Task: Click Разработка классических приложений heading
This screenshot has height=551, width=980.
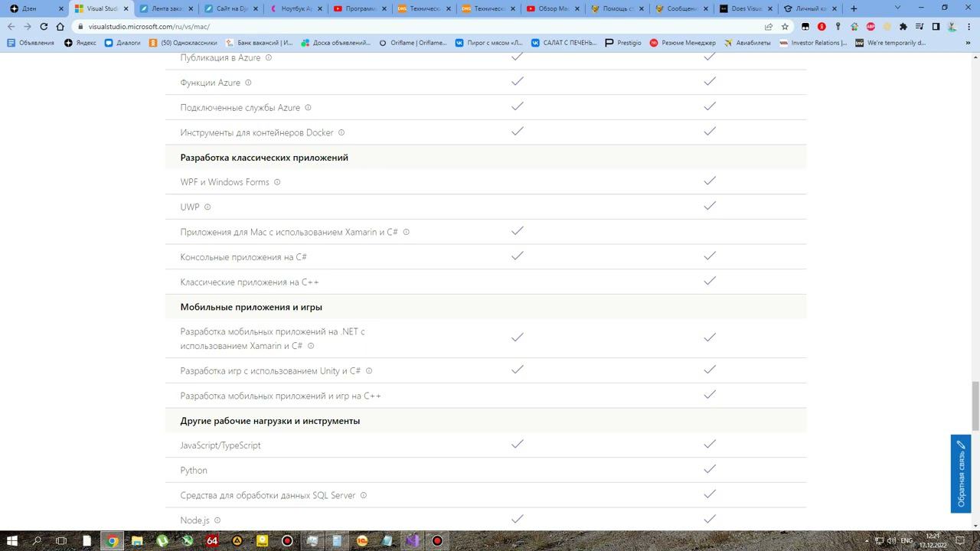Action: click(x=264, y=158)
